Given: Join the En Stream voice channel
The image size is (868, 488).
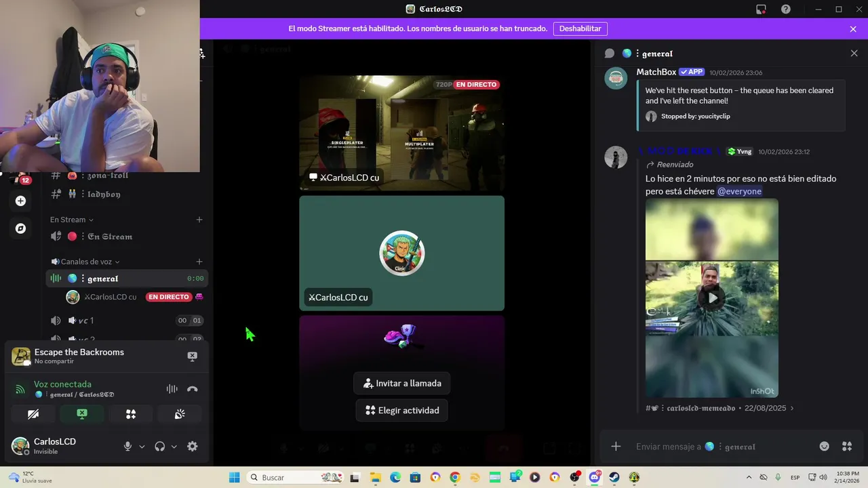Looking at the screenshot, I should point(127,237).
